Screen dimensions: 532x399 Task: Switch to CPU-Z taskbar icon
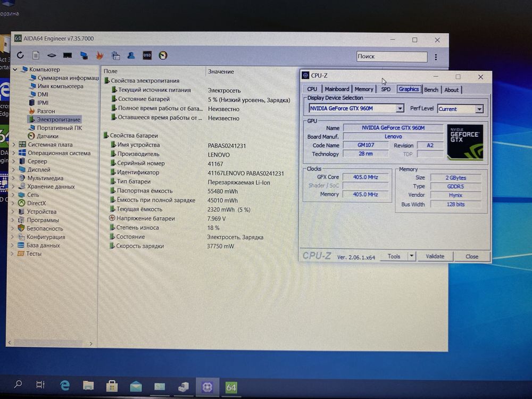pos(207,387)
